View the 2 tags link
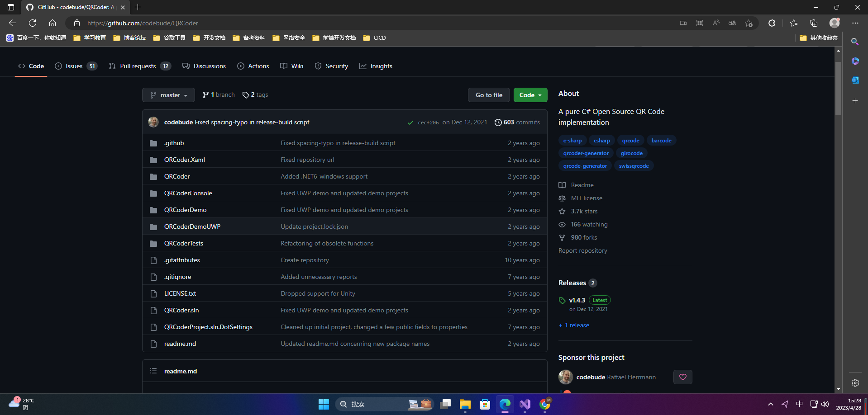Image resolution: width=868 pixels, height=415 pixels. (255, 95)
